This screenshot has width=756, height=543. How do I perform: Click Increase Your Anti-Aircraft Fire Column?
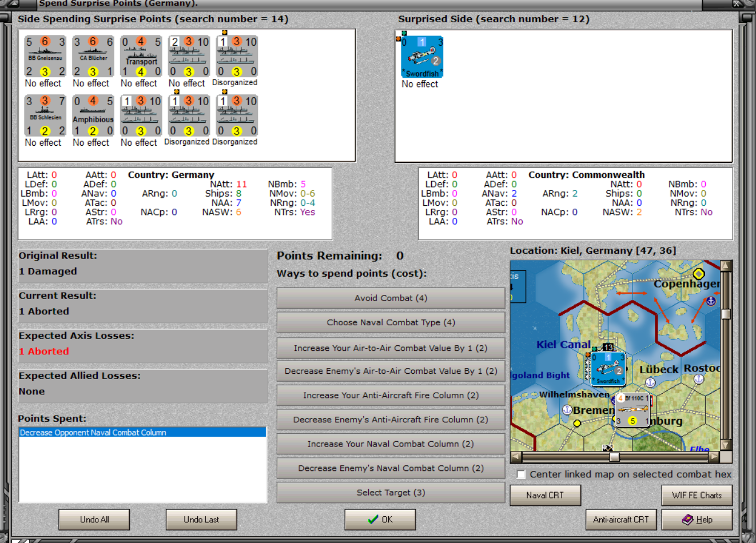click(x=391, y=395)
